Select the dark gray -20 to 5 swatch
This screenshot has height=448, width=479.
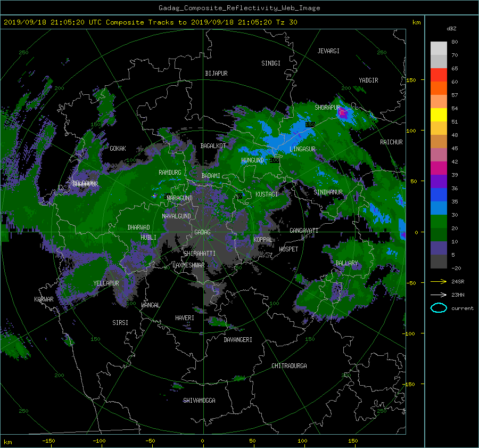click(439, 261)
